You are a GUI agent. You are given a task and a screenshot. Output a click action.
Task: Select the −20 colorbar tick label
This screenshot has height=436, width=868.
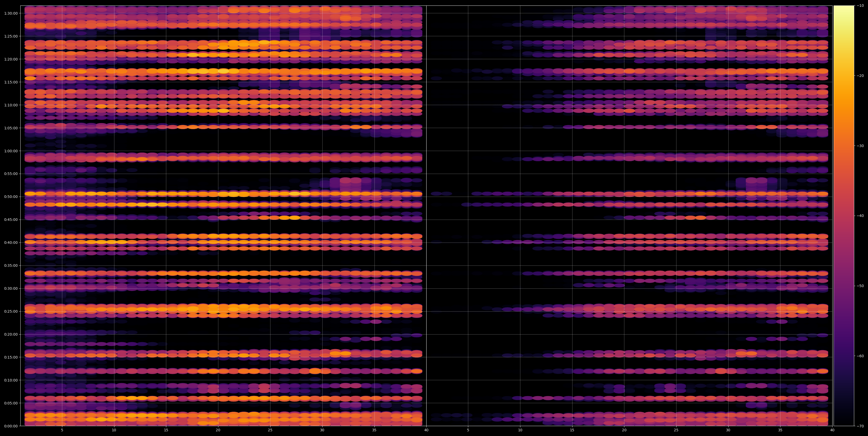pyautogui.click(x=860, y=76)
